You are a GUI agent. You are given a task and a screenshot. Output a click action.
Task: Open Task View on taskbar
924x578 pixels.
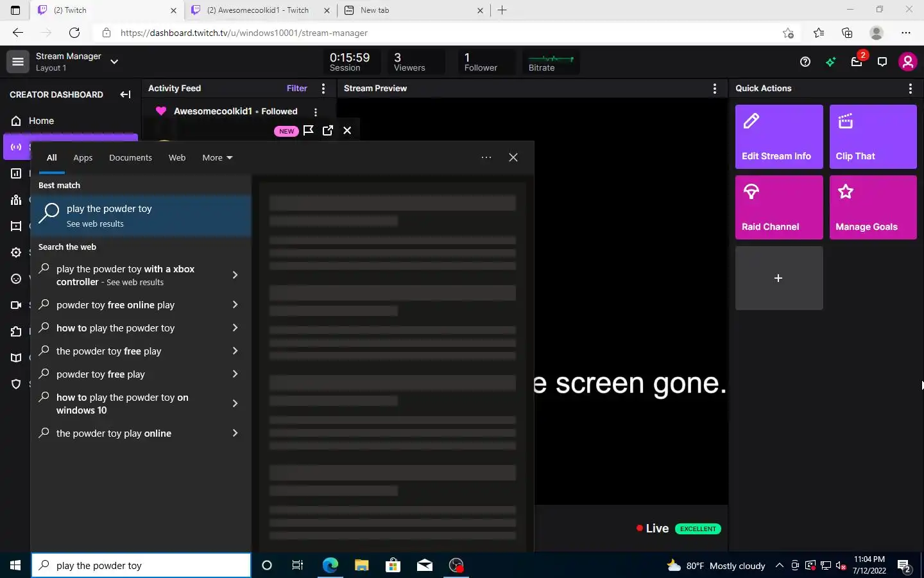tap(298, 565)
